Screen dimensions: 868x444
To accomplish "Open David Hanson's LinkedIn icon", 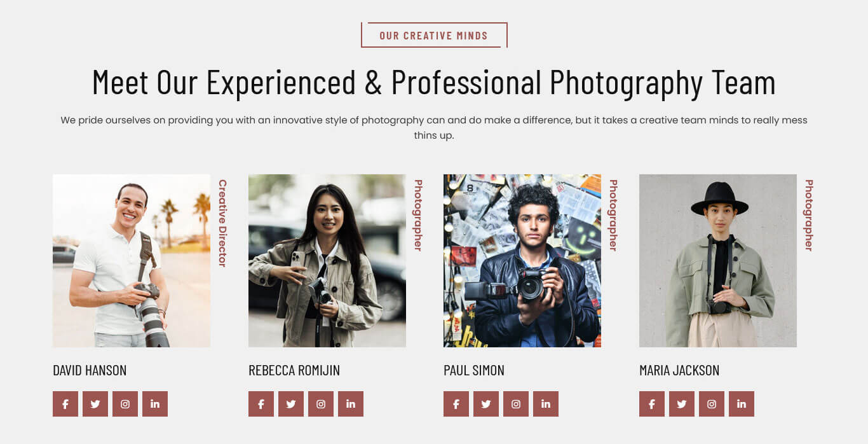I will (x=155, y=404).
